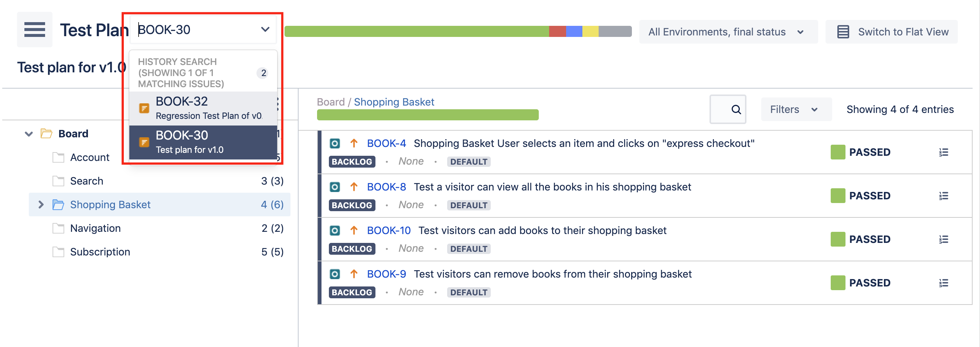The image size is (980, 347).
Task: Click the Shopping Basket breadcrumb link
Action: (394, 102)
